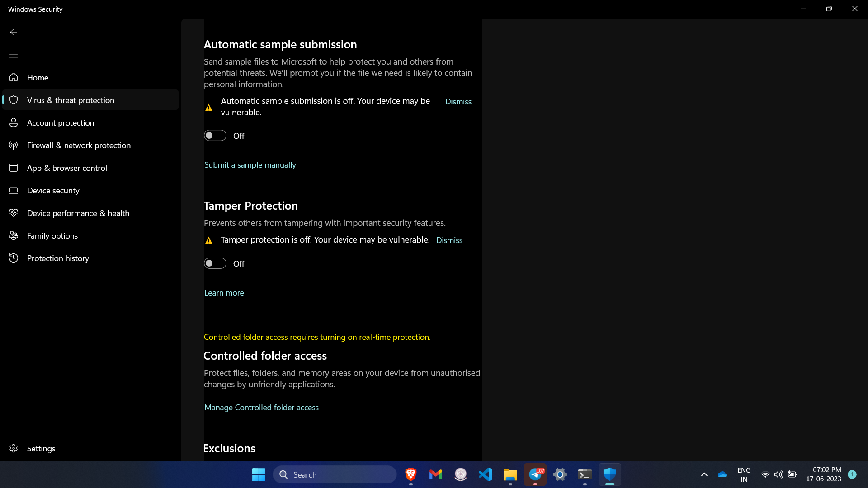Image resolution: width=868 pixels, height=488 pixels.
Task: Collapse the hamburger navigation menu
Action: click(x=14, y=55)
